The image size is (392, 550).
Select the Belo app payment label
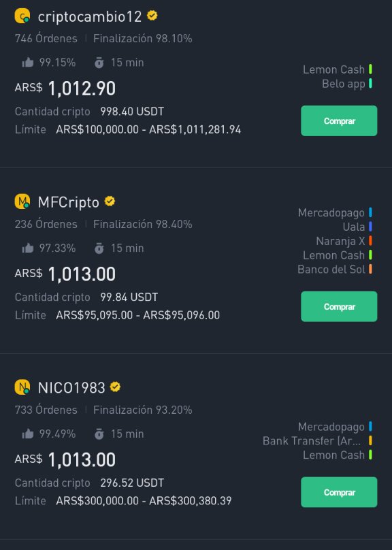(344, 84)
